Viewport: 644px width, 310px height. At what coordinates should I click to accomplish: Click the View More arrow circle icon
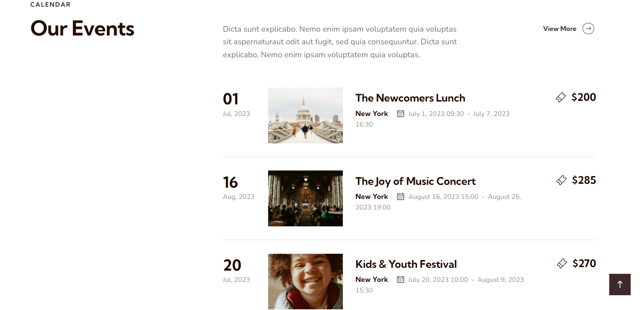point(588,28)
